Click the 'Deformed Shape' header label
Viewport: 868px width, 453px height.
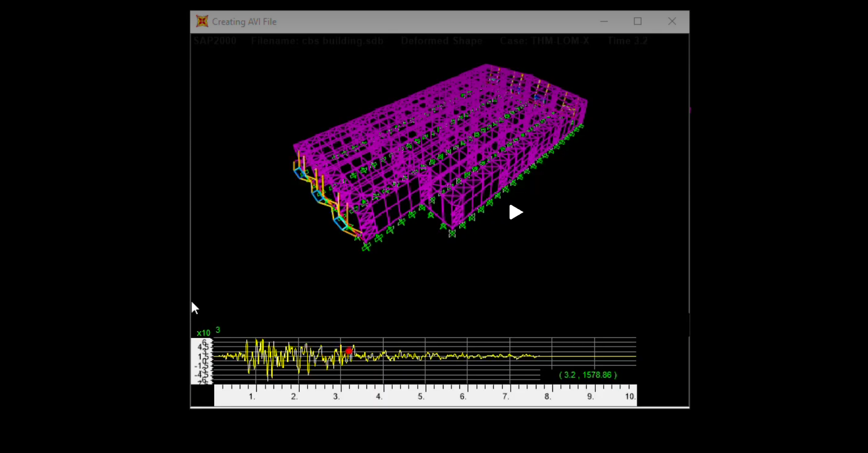(x=442, y=41)
